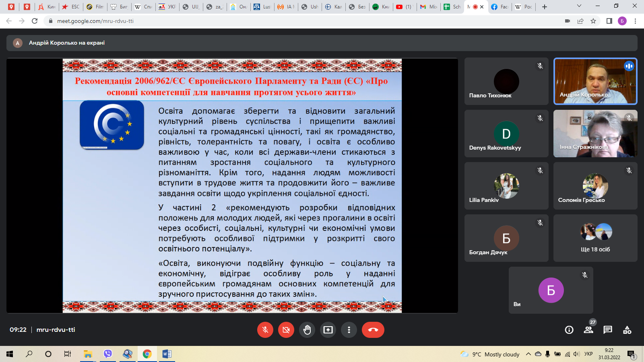Open the chat panel icon
This screenshot has height=362, width=644.
coord(608,330)
